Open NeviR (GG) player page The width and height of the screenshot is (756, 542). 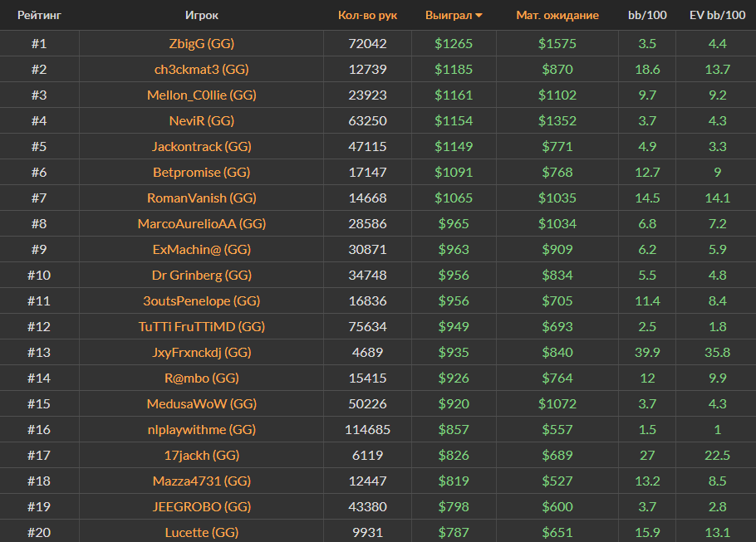tap(202, 120)
